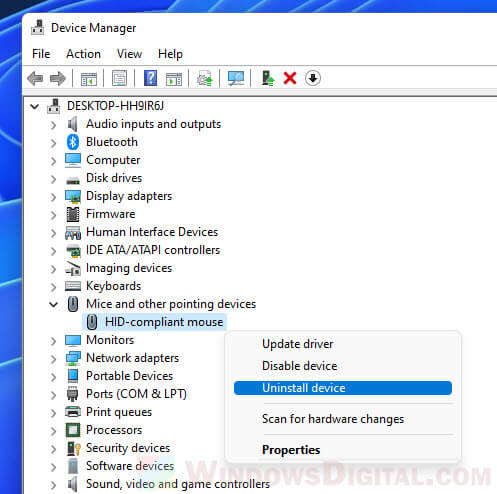Expand the Computer category
The width and height of the screenshot is (497, 494).
53,161
